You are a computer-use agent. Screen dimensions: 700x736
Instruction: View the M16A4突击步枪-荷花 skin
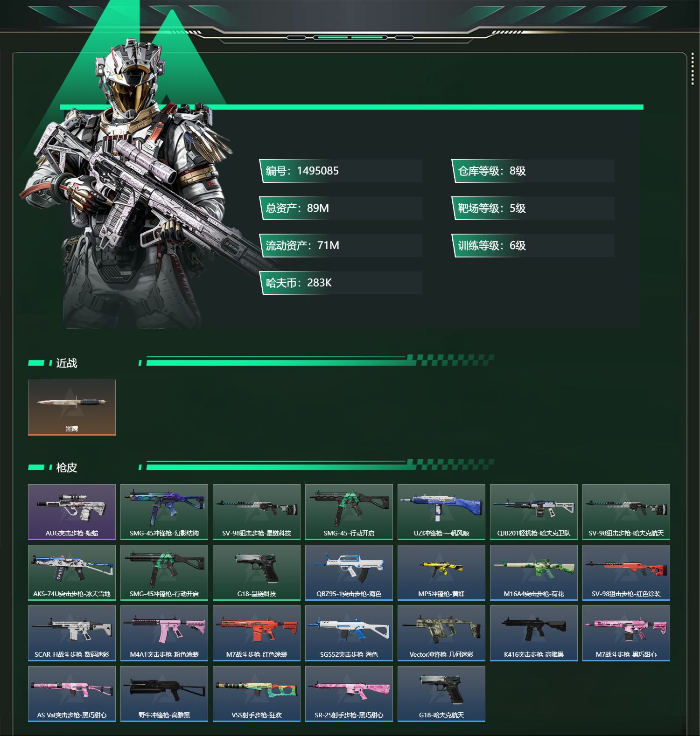[x=534, y=573]
